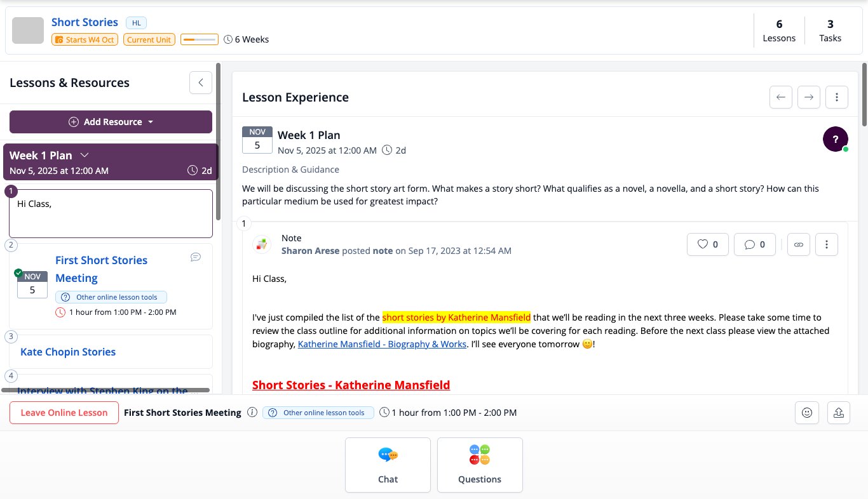Open the Chat panel
Viewport: 868px width, 499px height.
click(388, 465)
